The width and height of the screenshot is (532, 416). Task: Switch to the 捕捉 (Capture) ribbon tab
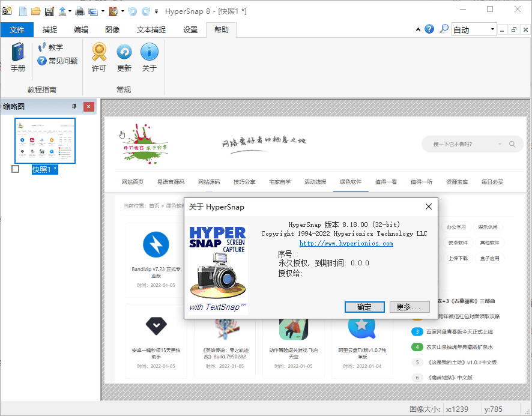(49, 29)
